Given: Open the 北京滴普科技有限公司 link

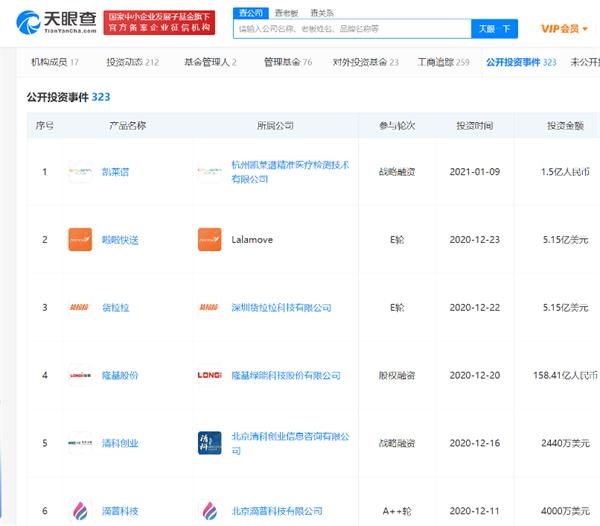Looking at the screenshot, I should pos(277,511).
